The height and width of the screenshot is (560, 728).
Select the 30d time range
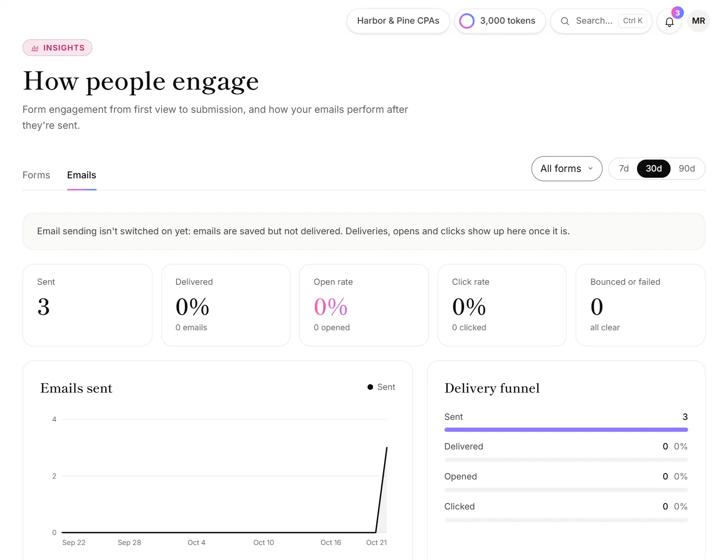654,169
